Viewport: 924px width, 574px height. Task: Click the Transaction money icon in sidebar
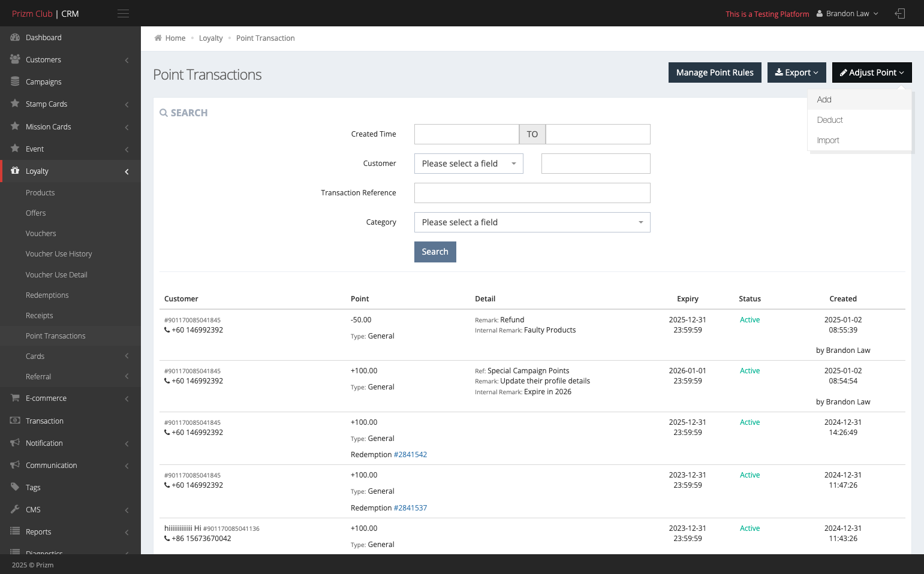(x=15, y=421)
